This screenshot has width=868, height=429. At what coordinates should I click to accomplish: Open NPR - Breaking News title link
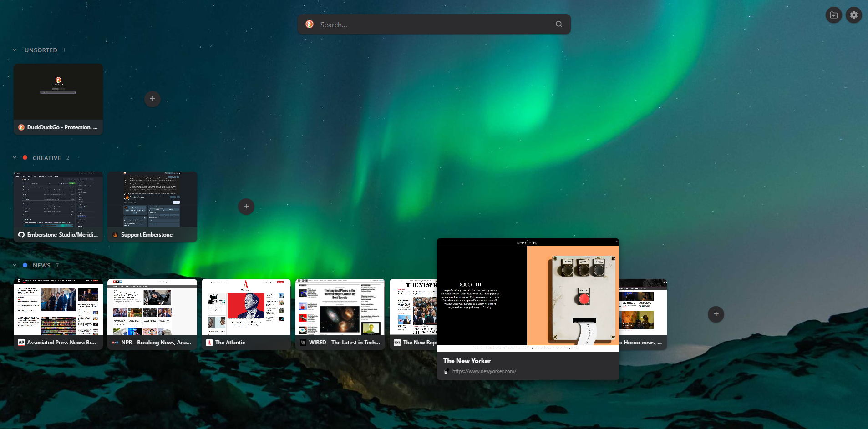point(156,343)
